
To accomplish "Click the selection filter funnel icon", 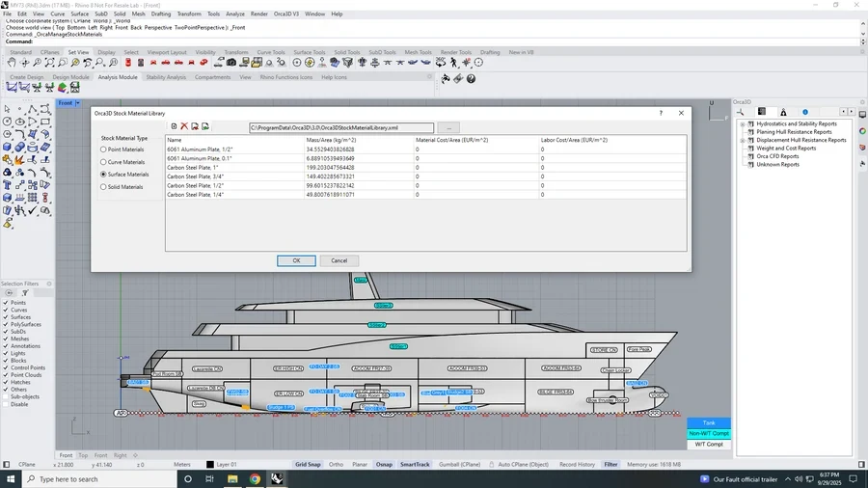I will pos(25,293).
